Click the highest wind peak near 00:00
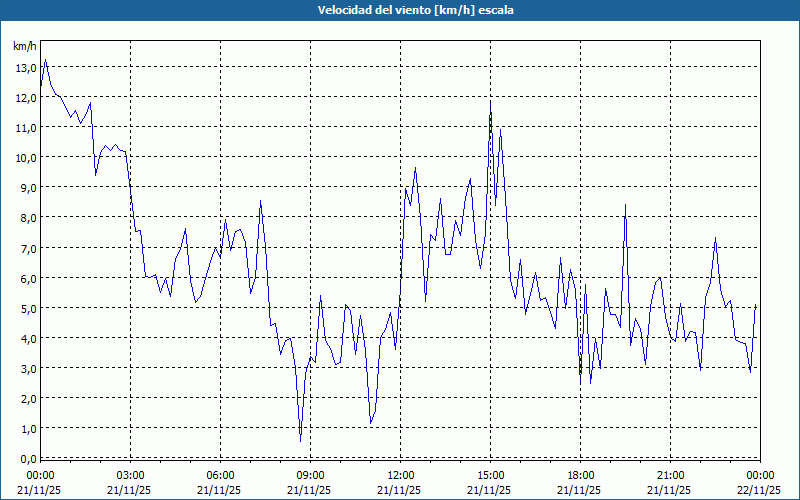The image size is (800, 500). pyautogui.click(x=45, y=60)
